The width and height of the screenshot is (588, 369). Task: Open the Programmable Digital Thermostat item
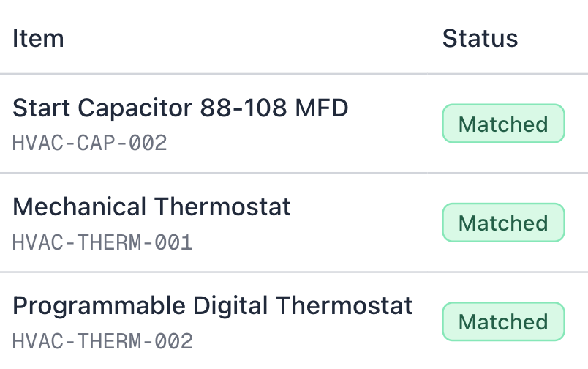click(x=213, y=305)
